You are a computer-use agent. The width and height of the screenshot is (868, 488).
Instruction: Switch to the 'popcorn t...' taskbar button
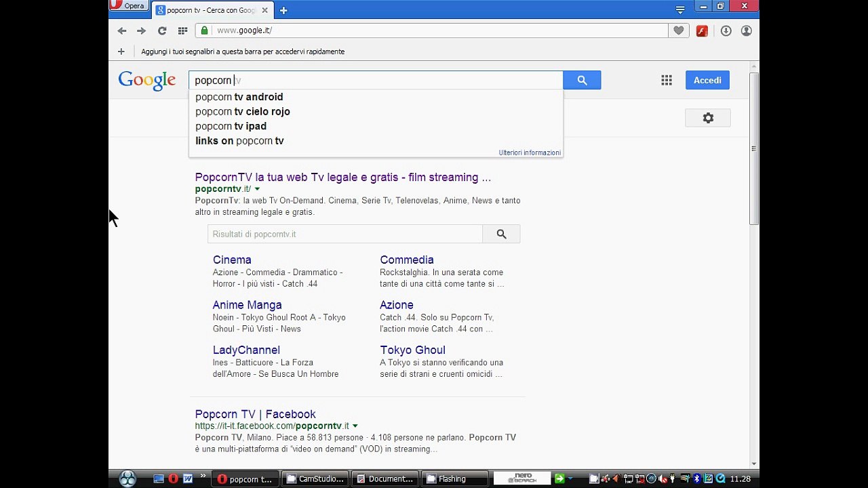click(245, 479)
